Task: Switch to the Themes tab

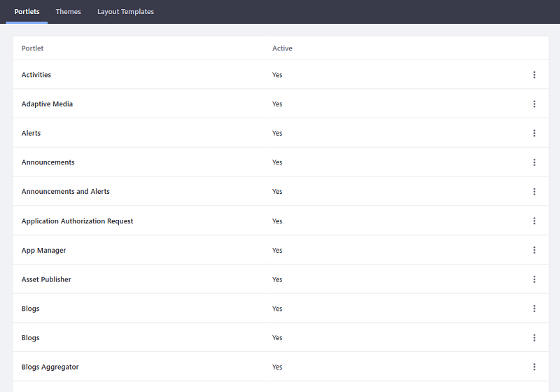Action: click(x=68, y=11)
